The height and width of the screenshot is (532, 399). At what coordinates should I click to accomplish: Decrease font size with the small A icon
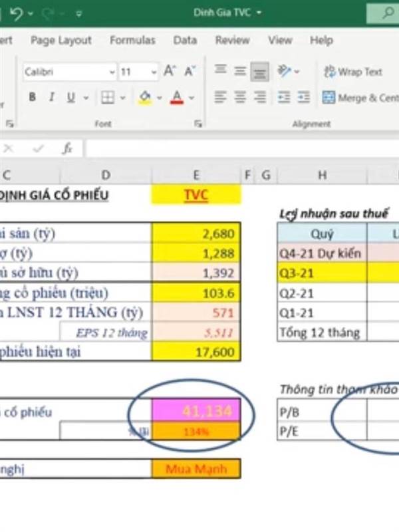[x=190, y=71]
